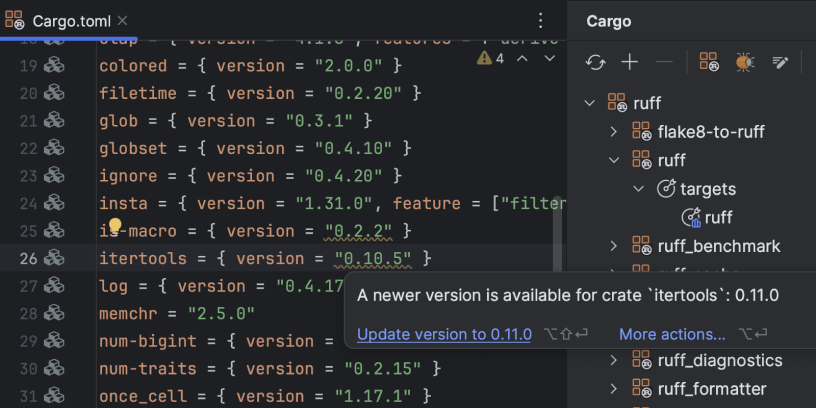Expand the flake8-to-ruff tree node
The height and width of the screenshot is (408, 816).
[x=615, y=131]
